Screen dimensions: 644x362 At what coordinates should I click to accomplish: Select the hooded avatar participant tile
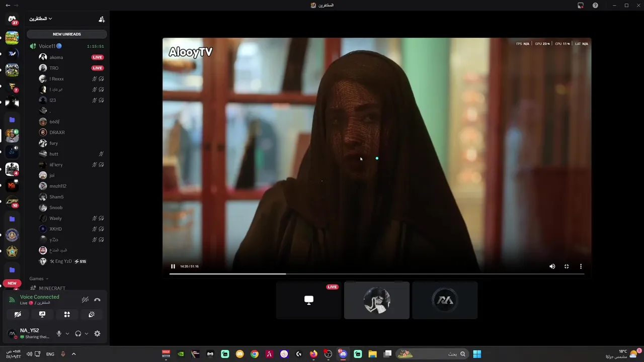pos(377,300)
